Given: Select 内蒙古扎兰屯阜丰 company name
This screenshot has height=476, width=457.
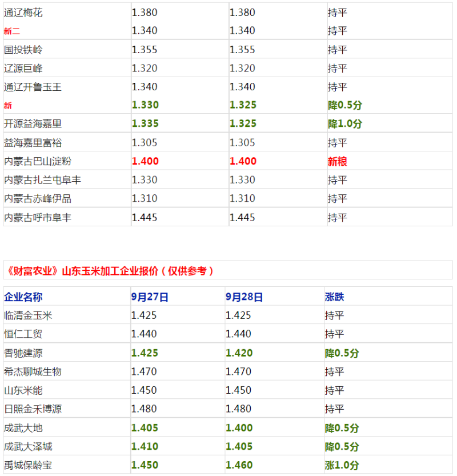Looking at the screenshot, I should pos(42,180).
